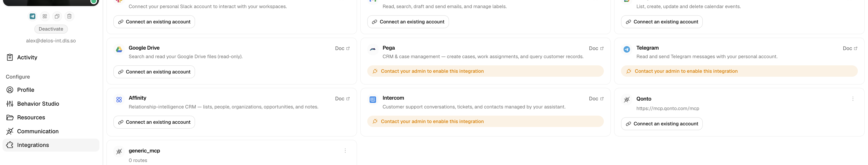Click the copy/duplicate icon under the avatar
Image resolution: width=868 pixels, height=165 pixels.
[x=57, y=16]
